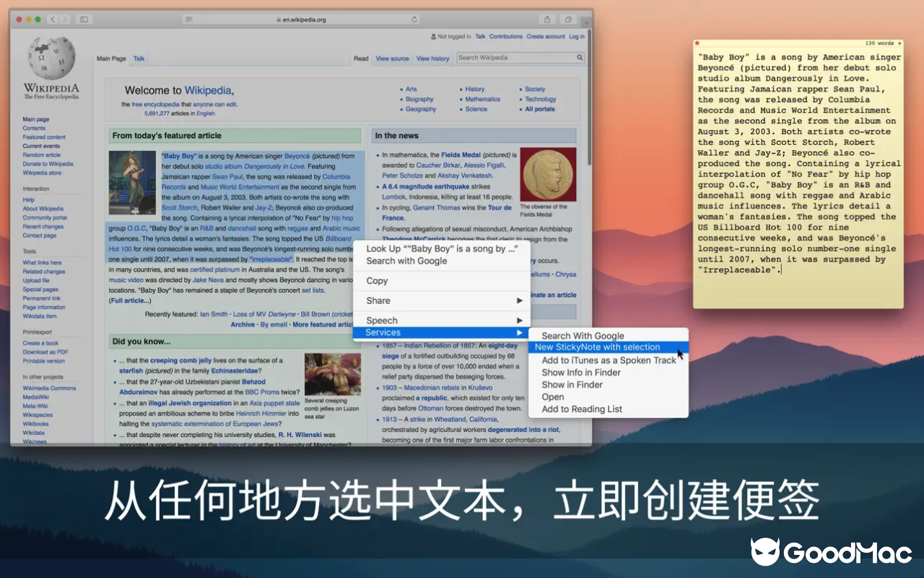Click inside the sticky note text

coord(798,164)
